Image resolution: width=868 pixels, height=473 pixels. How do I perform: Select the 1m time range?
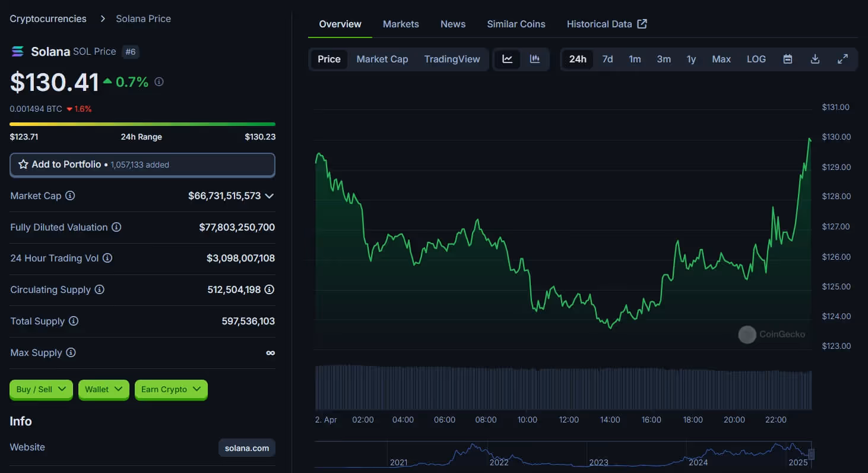click(635, 59)
